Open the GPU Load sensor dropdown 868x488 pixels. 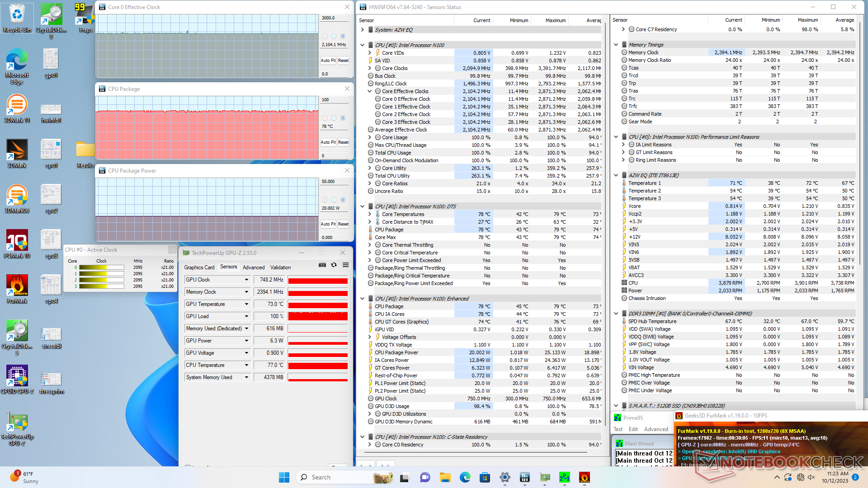(246, 316)
